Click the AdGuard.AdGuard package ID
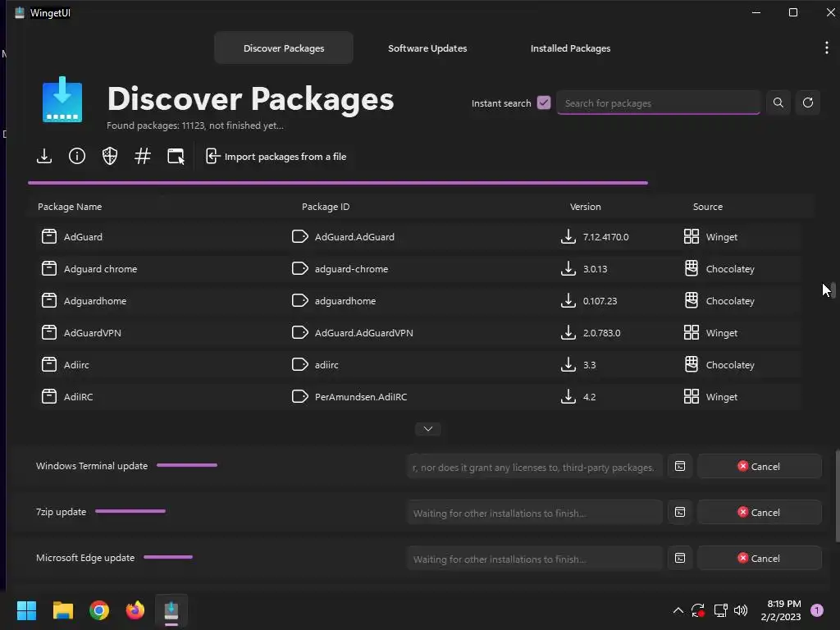This screenshot has height=630, width=840. 354,237
